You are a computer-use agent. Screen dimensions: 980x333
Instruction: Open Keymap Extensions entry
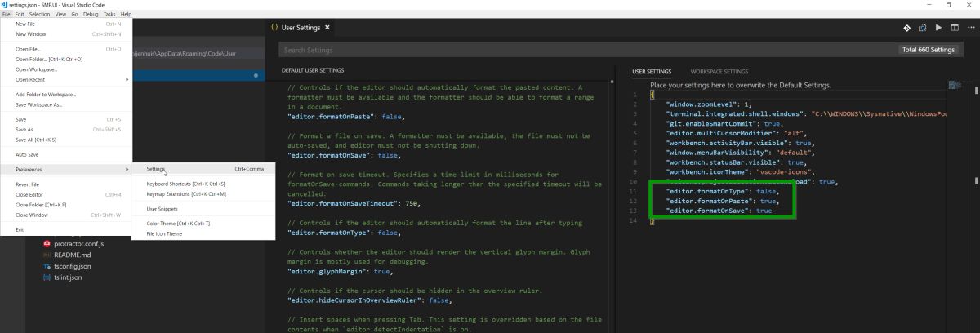[x=203, y=193]
